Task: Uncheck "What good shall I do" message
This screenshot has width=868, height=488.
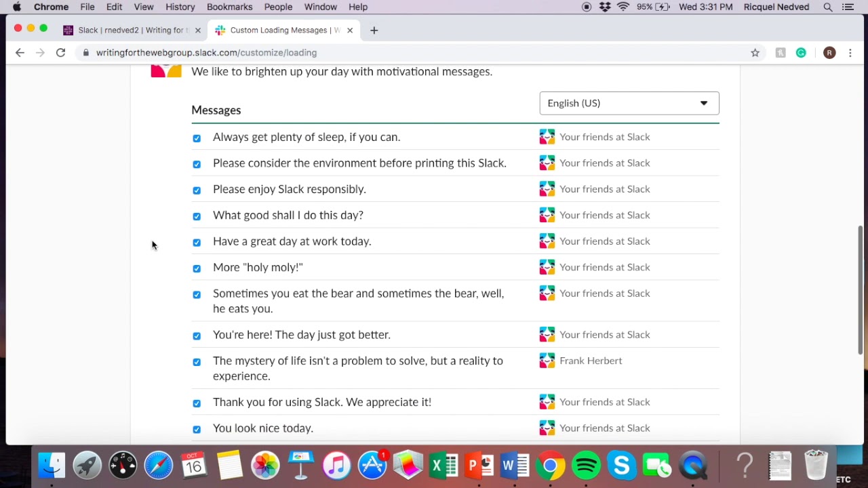Action: pos(197,216)
